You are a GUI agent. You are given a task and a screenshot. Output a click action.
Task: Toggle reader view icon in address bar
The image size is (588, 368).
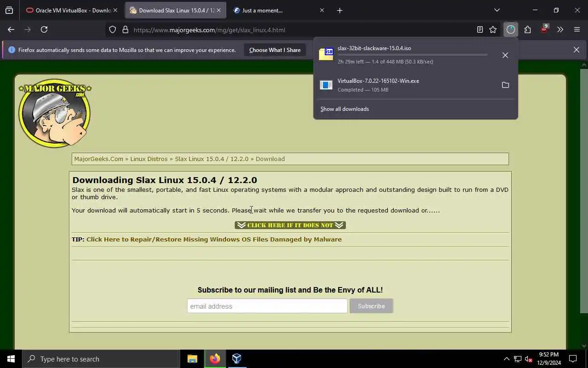click(x=480, y=29)
